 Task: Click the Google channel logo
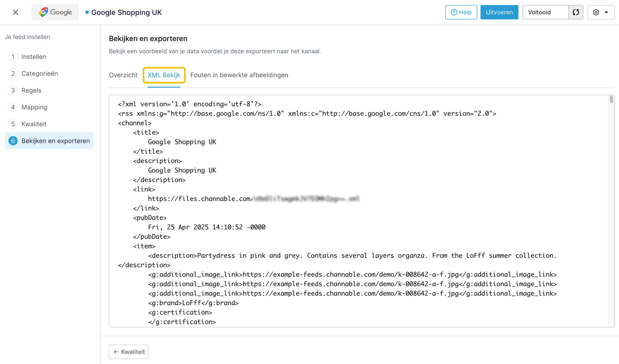coord(55,12)
